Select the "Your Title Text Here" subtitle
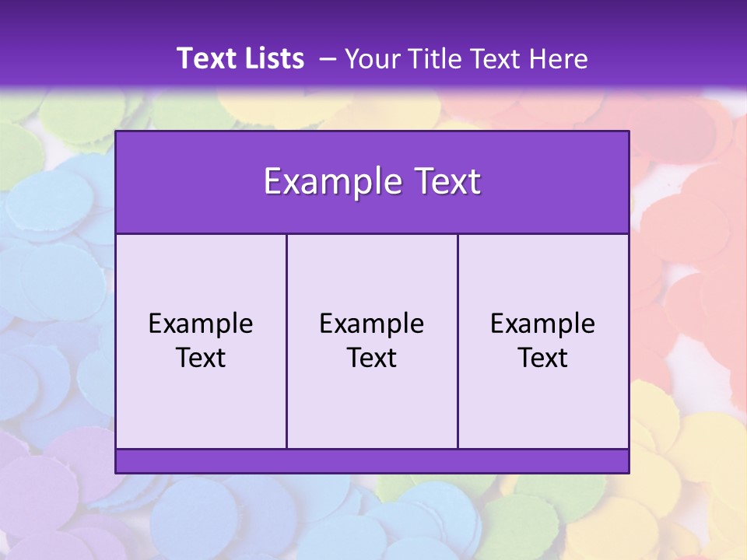 [465, 58]
